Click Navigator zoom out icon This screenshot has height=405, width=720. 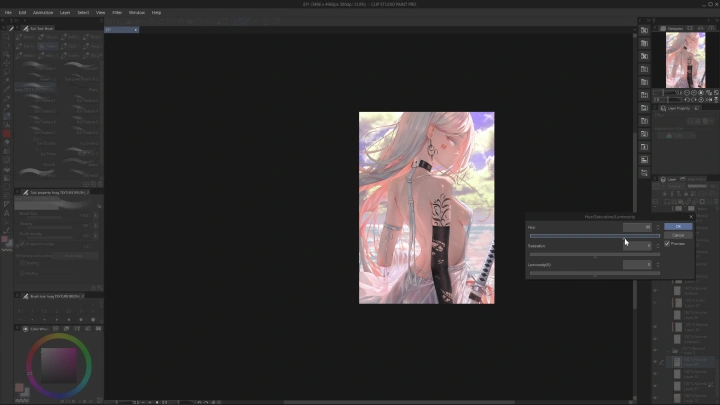click(687, 93)
